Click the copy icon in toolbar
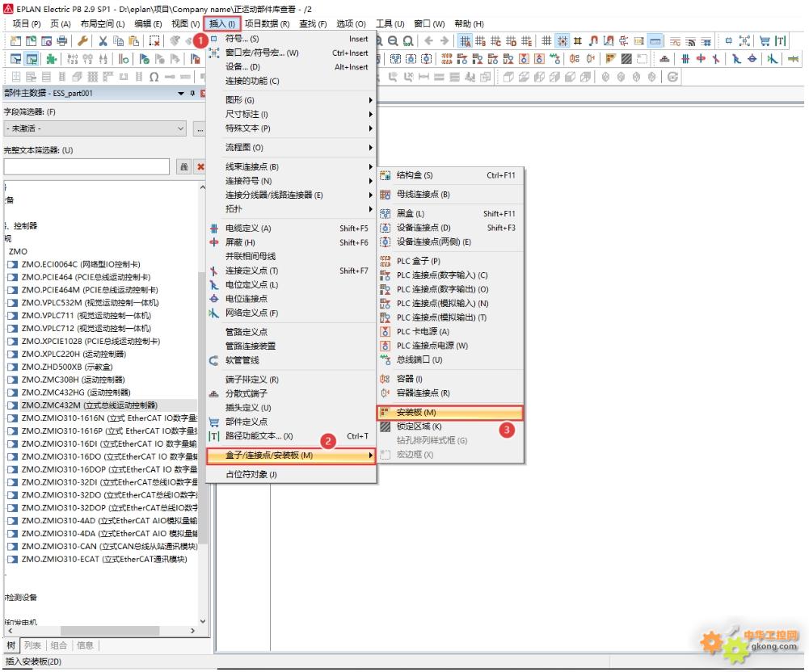Viewport: 809px width, 672px height. click(119, 41)
